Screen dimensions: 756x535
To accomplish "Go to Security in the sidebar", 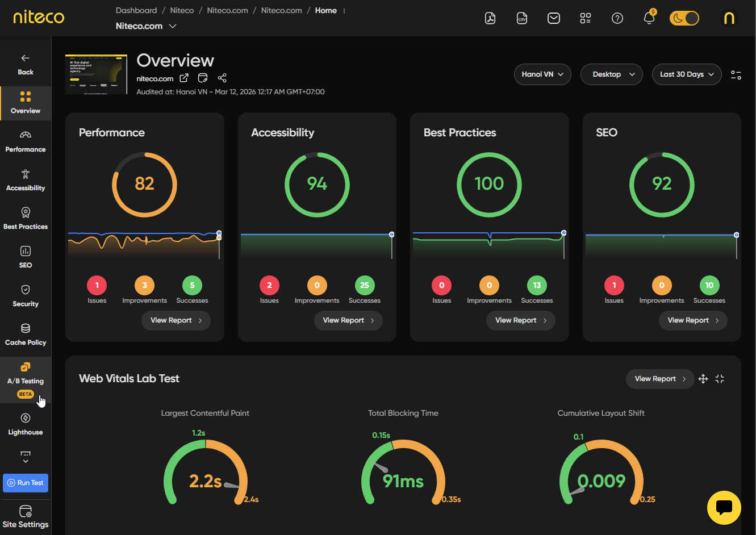I will 26,296.
